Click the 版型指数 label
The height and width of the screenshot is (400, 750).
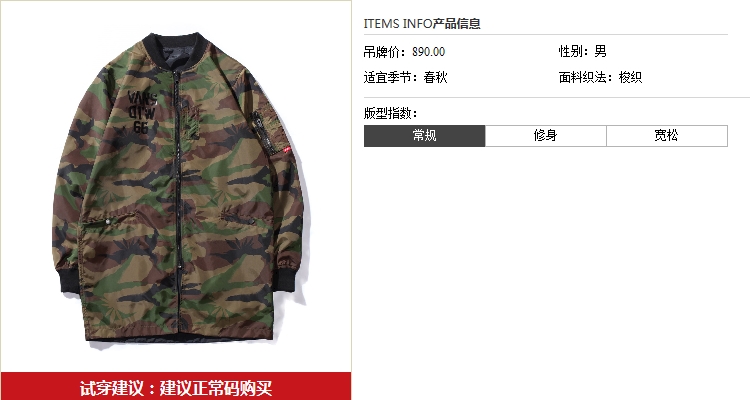coord(391,113)
